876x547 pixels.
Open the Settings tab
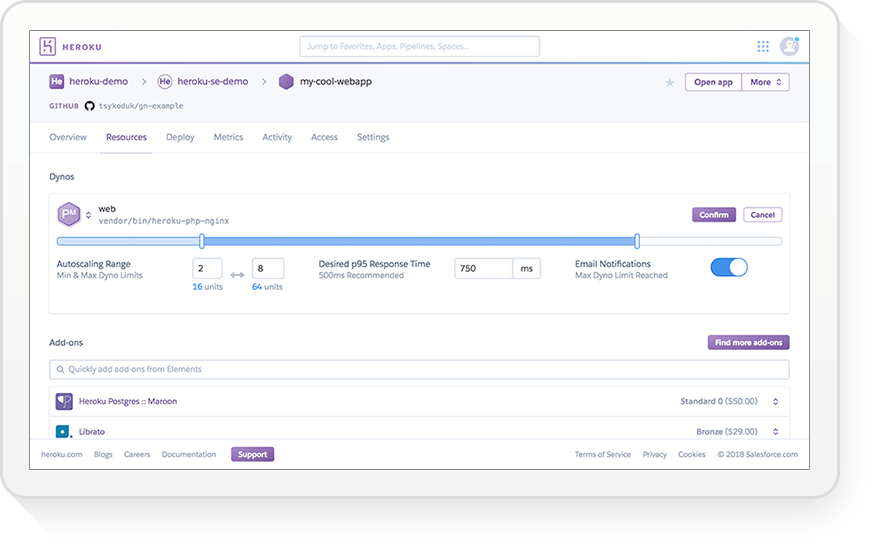[373, 137]
